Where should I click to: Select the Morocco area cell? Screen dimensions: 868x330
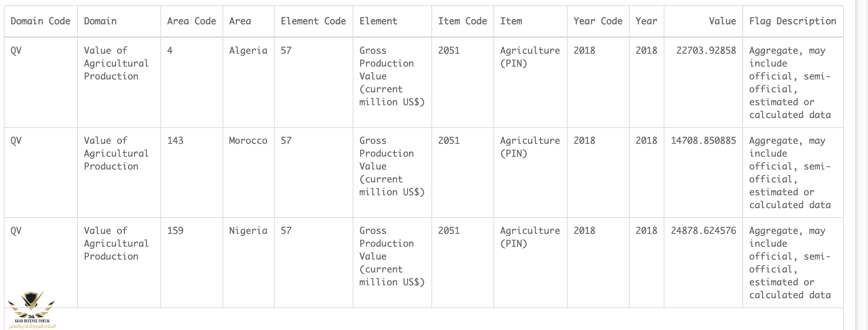(x=248, y=141)
